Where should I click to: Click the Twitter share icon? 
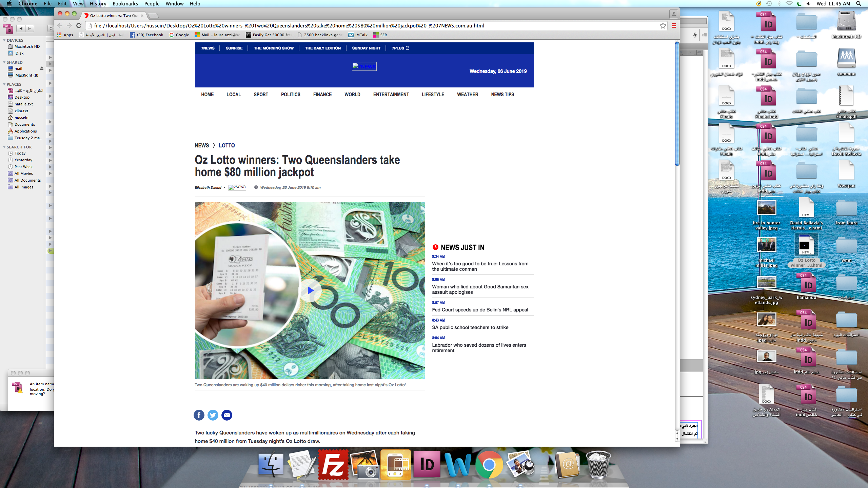click(x=213, y=415)
